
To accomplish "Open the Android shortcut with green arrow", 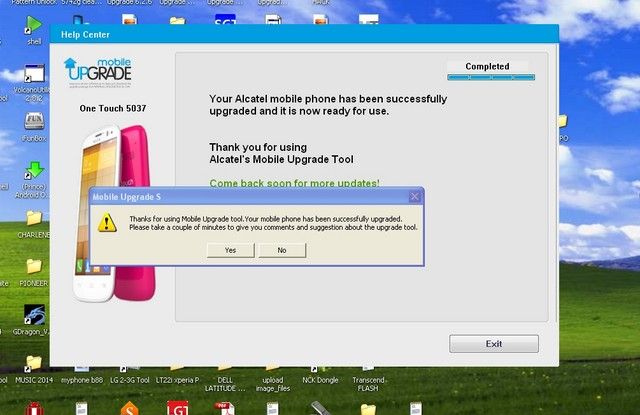I will click(x=33, y=170).
